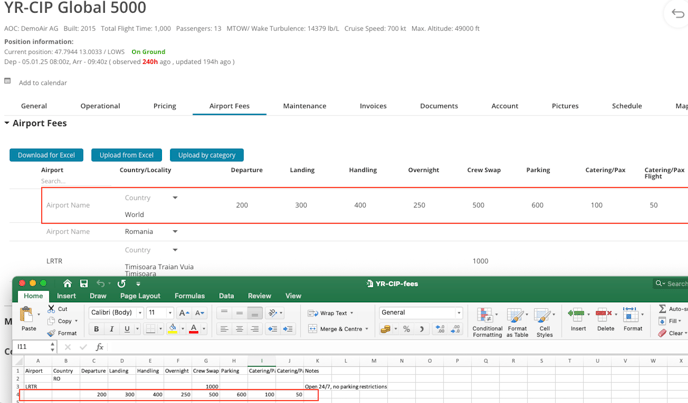Click Add to calendar link
The image size is (688, 403).
coord(43,83)
